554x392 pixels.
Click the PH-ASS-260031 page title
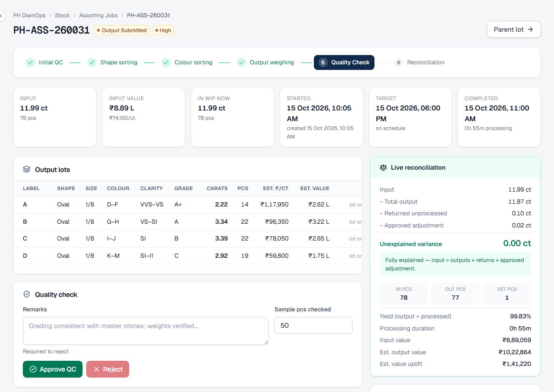coord(52,30)
